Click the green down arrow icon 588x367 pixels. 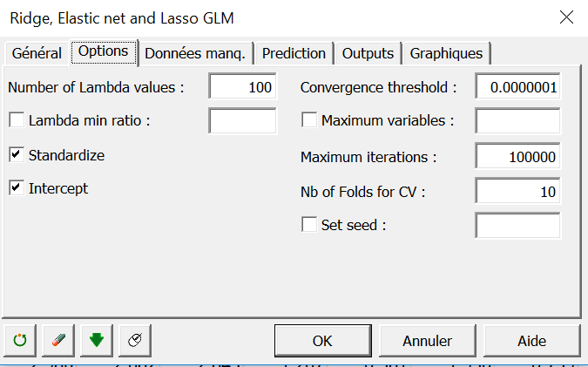tap(97, 341)
